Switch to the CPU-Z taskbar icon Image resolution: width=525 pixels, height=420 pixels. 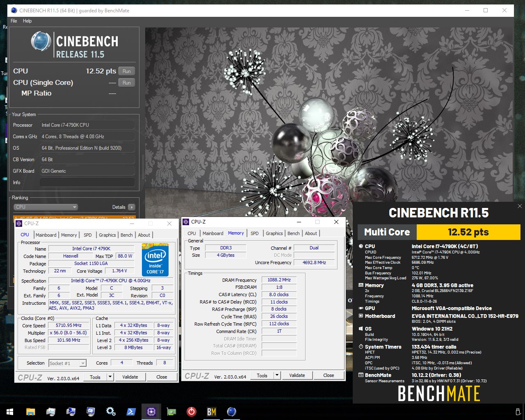tap(151, 412)
